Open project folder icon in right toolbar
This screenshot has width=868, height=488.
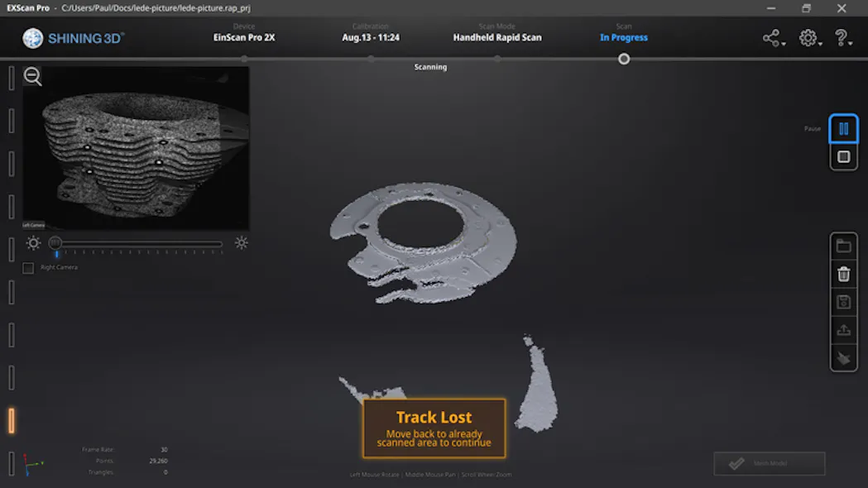point(843,246)
